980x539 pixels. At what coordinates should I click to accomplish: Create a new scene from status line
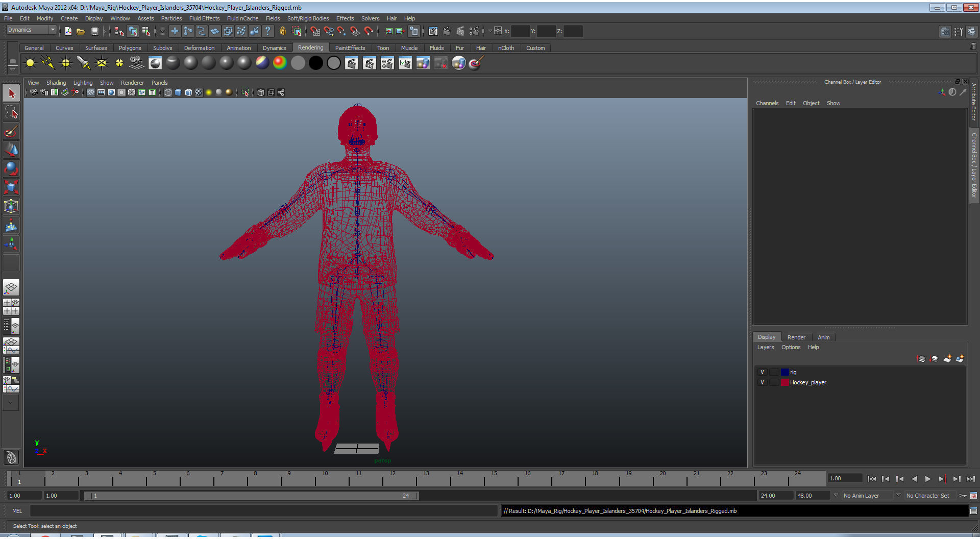click(68, 31)
